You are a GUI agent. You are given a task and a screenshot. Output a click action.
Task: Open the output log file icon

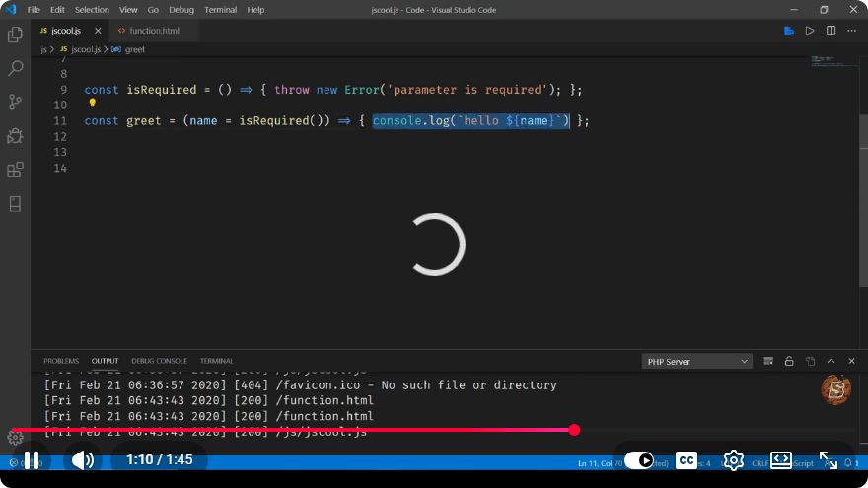[811, 361]
